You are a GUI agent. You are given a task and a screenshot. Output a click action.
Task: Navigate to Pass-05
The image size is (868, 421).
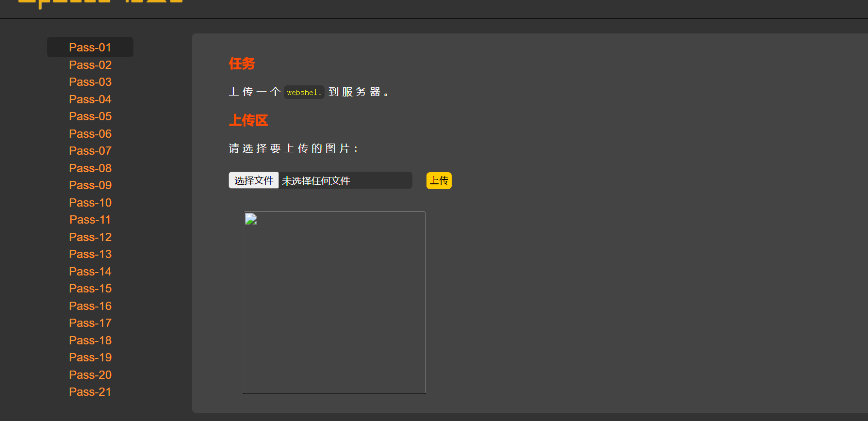90,116
